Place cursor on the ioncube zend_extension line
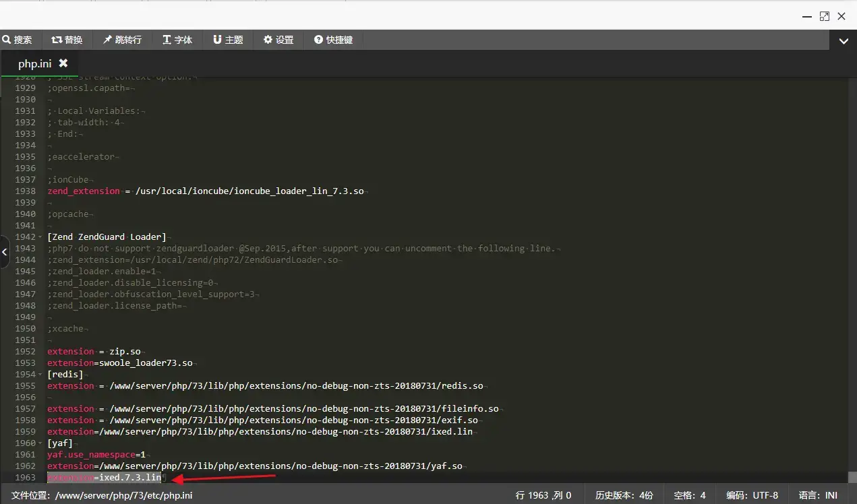This screenshot has height=504, width=857. click(206, 191)
